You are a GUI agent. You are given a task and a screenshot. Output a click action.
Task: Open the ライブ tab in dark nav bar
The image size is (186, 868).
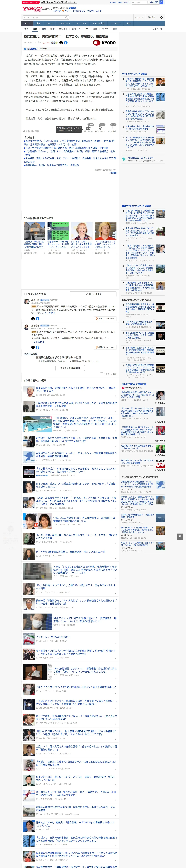tap(49, 24)
